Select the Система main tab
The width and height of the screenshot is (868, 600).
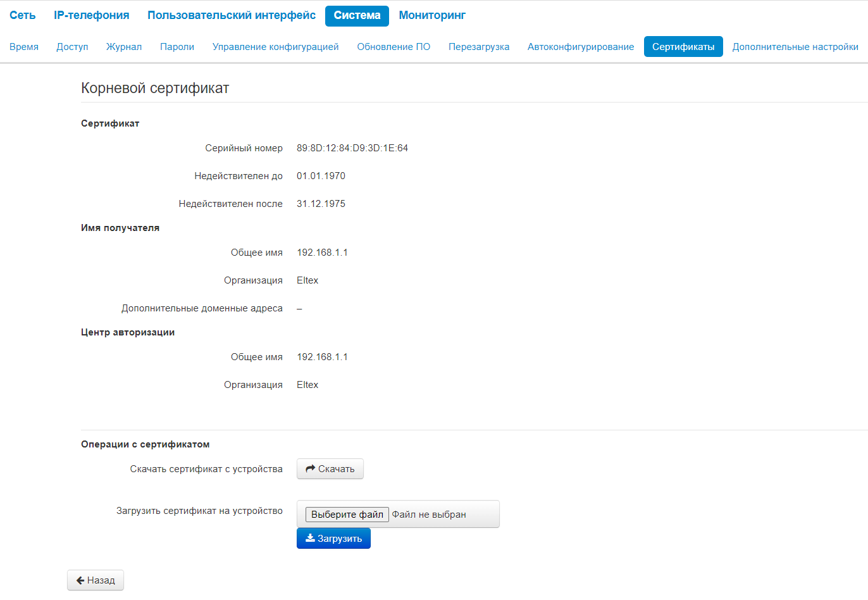(357, 16)
